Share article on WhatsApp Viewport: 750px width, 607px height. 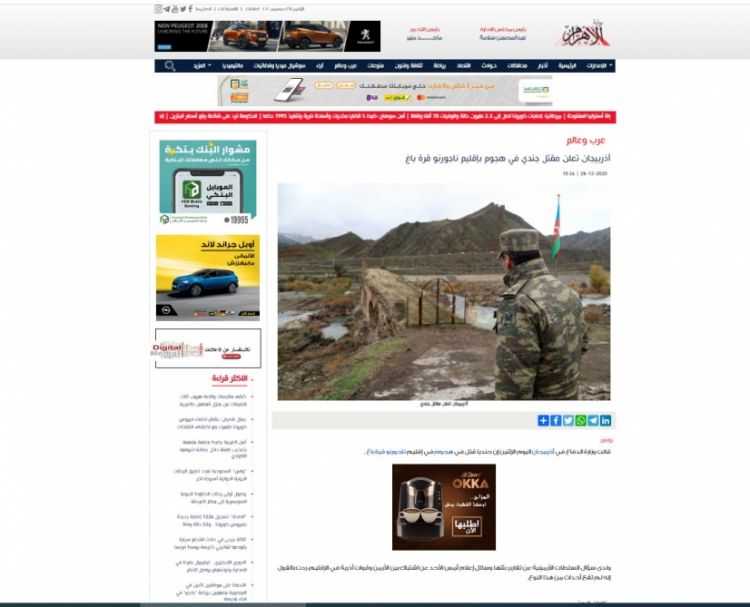(x=581, y=420)
